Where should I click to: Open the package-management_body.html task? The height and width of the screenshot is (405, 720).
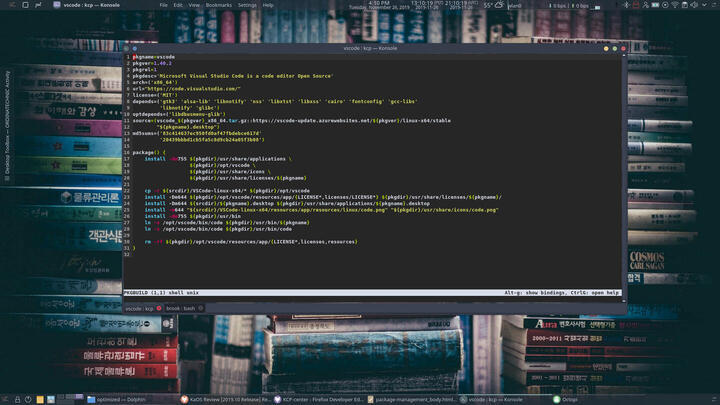point(412,399)
